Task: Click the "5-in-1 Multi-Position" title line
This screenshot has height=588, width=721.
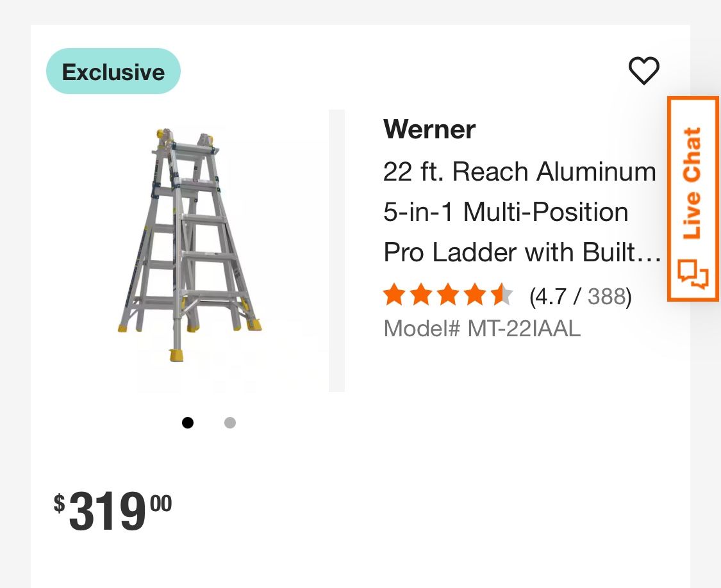Action: 506,212
